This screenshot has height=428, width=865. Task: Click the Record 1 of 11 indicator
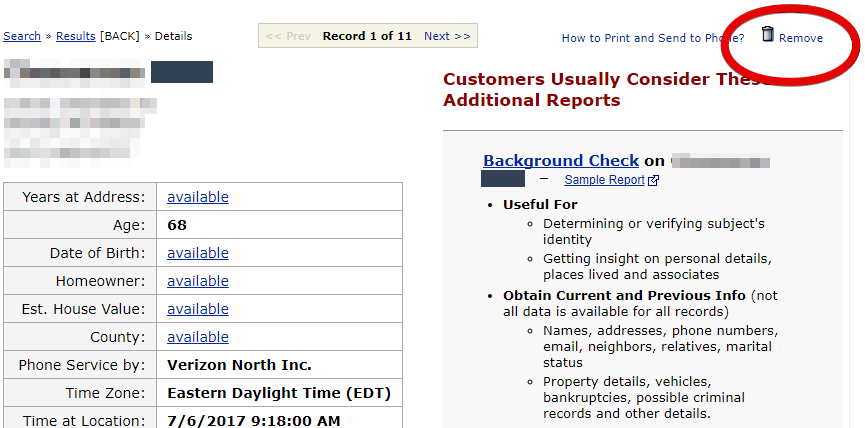(367, 36)
